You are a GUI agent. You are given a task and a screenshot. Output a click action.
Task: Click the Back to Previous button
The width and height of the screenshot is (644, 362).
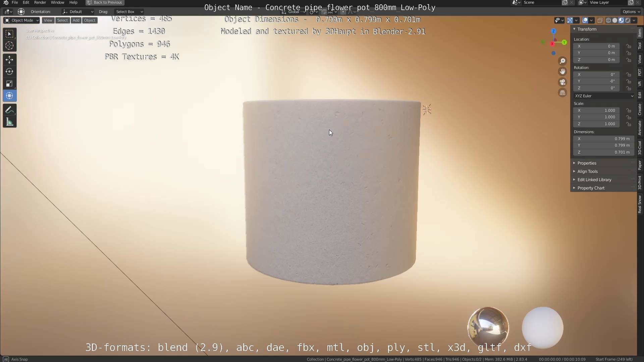[105, 2]
